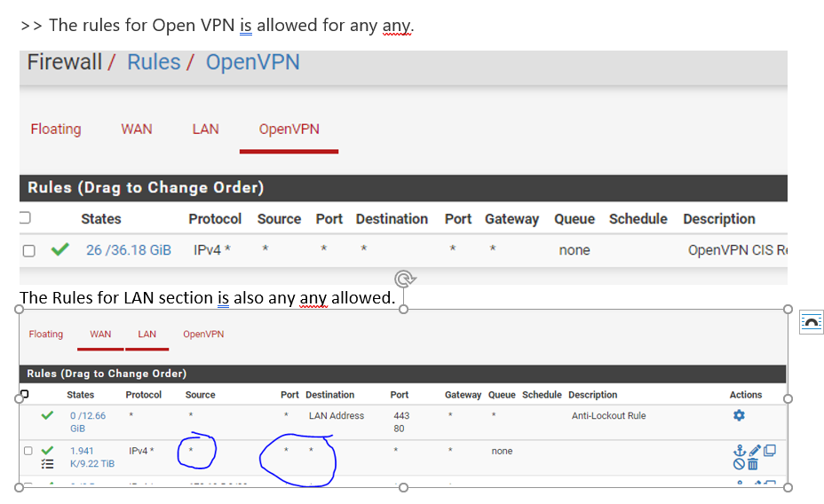Follow the Rules breadcrumb link
The height and width of the screenshot is (504, 824).
point(154,62)
